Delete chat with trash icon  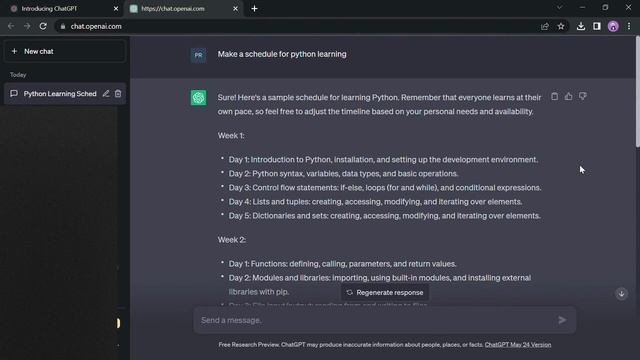pyautogui.click(x=118, y=94)
